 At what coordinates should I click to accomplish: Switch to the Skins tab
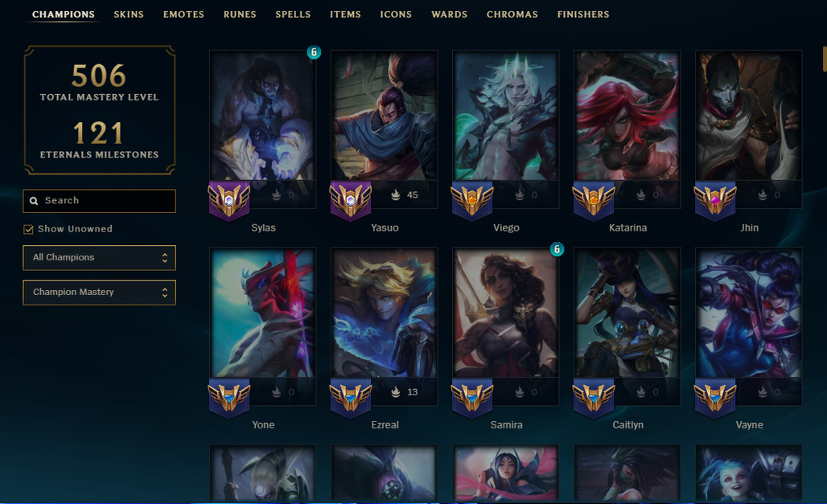tap(129, 14)
